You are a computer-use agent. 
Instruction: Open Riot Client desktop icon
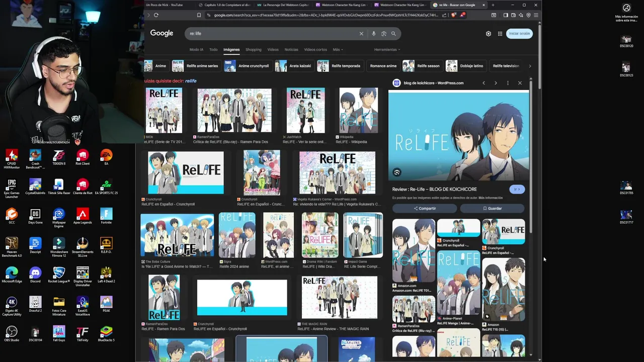coord(83,157)
